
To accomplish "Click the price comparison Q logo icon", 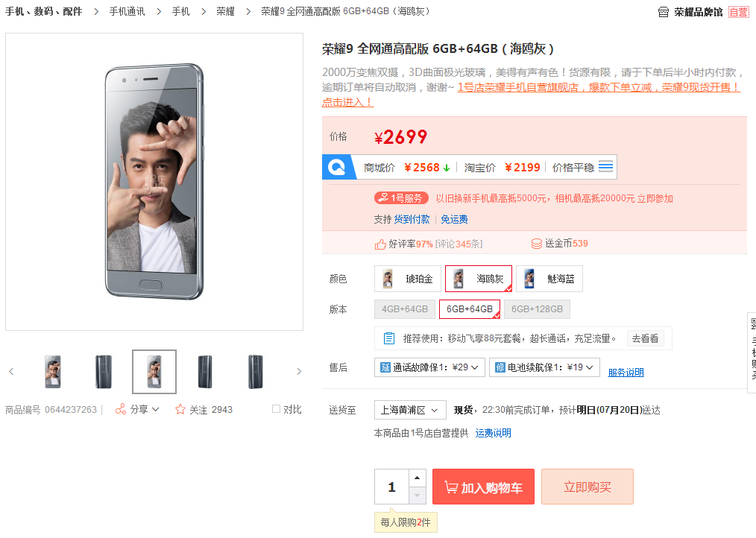I will pyautogui.click(x=338, y=167).
